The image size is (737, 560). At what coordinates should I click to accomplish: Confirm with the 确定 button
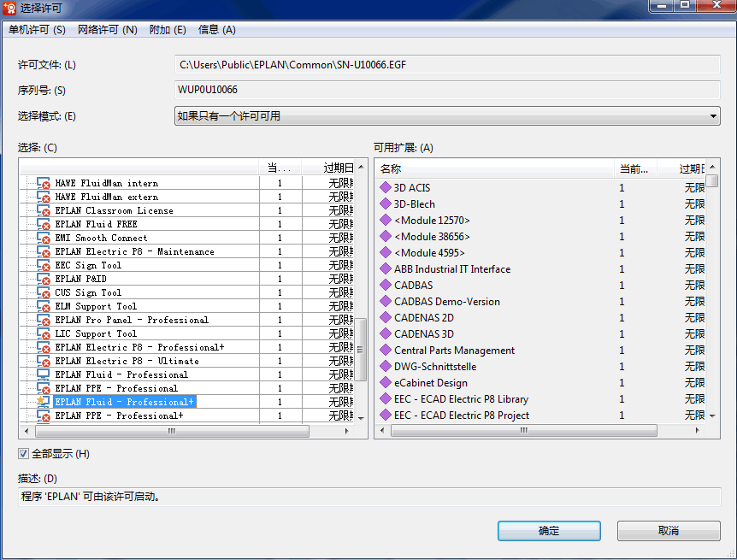tap(549, 531)
